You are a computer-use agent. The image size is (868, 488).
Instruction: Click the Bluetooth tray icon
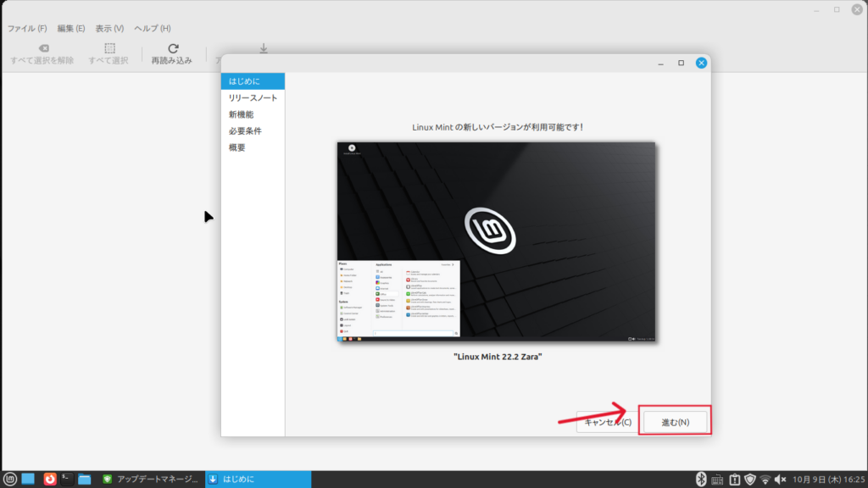pos(701,479)
